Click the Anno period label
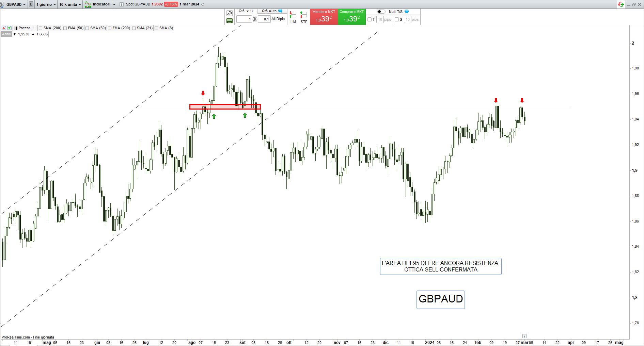644x346 pixels. point(6,34)
